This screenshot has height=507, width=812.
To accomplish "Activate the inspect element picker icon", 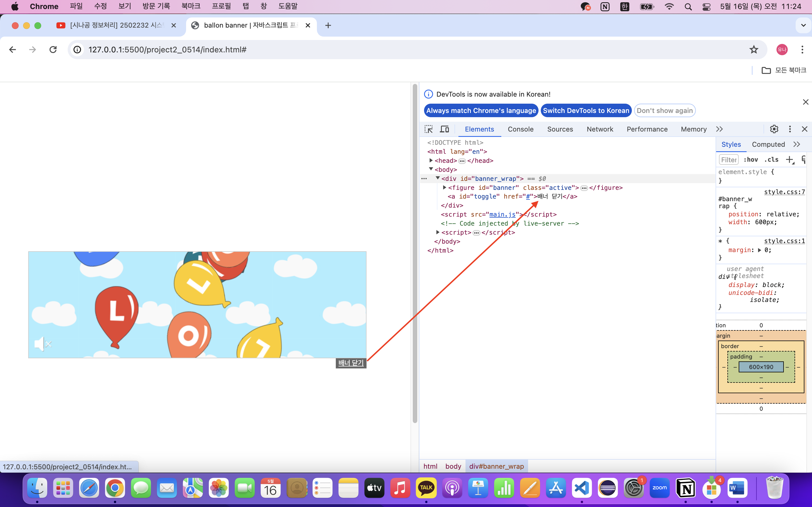I will tap(429, 129).
